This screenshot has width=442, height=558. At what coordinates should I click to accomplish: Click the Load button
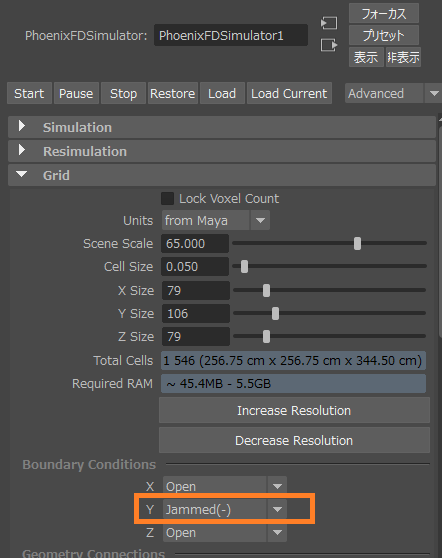tap(222, 94)
